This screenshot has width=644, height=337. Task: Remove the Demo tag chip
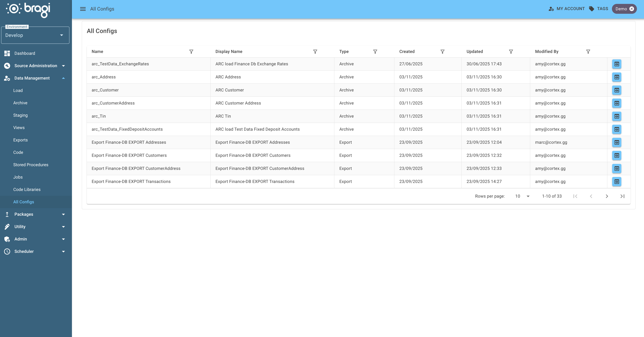(x=632, y=9)
